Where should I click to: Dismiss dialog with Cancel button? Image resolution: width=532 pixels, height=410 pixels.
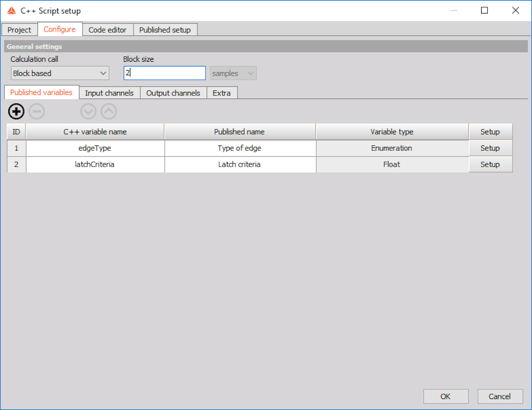500,397
